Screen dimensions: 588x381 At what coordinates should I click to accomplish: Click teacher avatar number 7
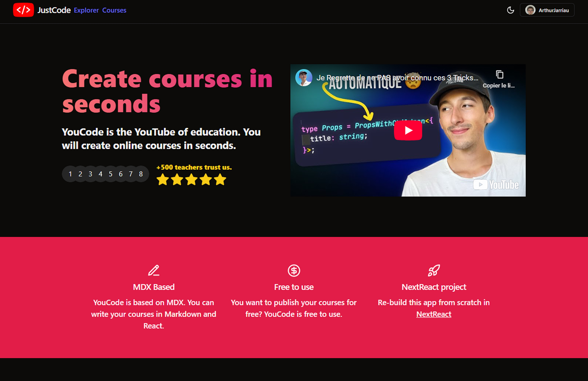tap(131, 174)
